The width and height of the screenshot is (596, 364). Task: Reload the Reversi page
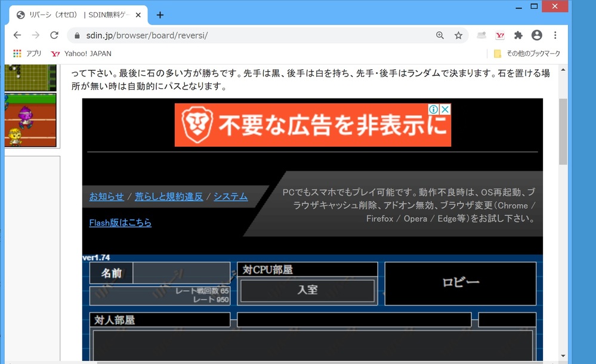pos(54,35)
